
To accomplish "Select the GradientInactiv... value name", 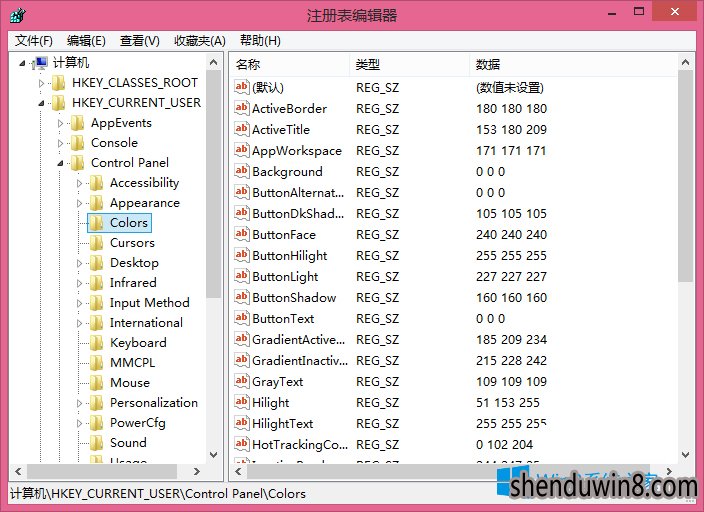I will coord(300,361).
